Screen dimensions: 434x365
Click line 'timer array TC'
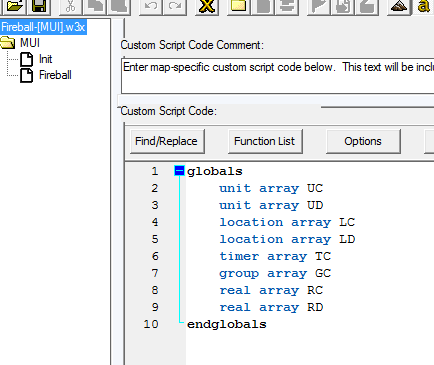click(275, 256)
